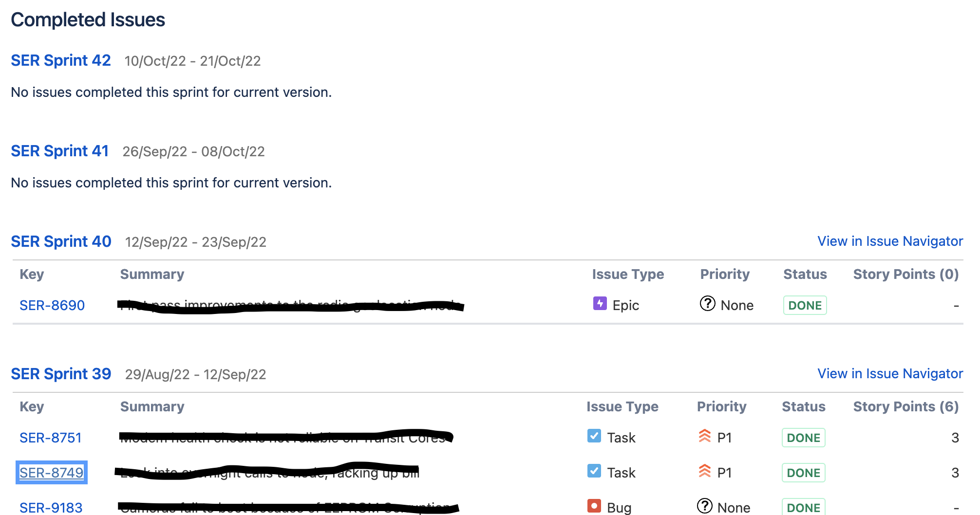Click the DONE status lozenge for SER-8690
The width and height of the screenshot is (980, 515).
click(805, 305)
